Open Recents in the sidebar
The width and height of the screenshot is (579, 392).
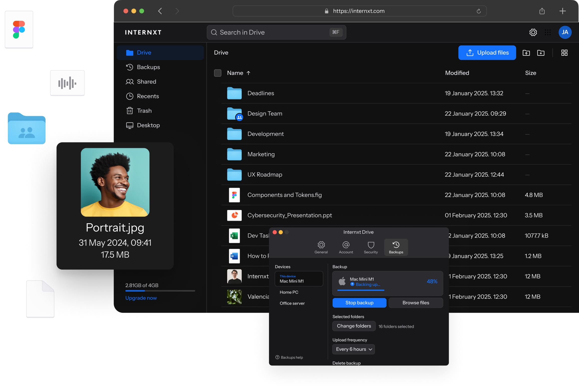tap(160, 96)
